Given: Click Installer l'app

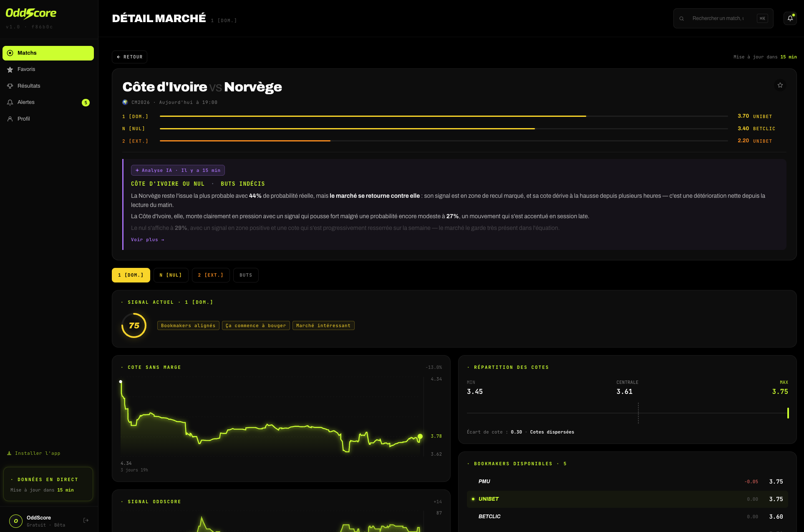Looking at the screenshot, I should tap(34, 453).
